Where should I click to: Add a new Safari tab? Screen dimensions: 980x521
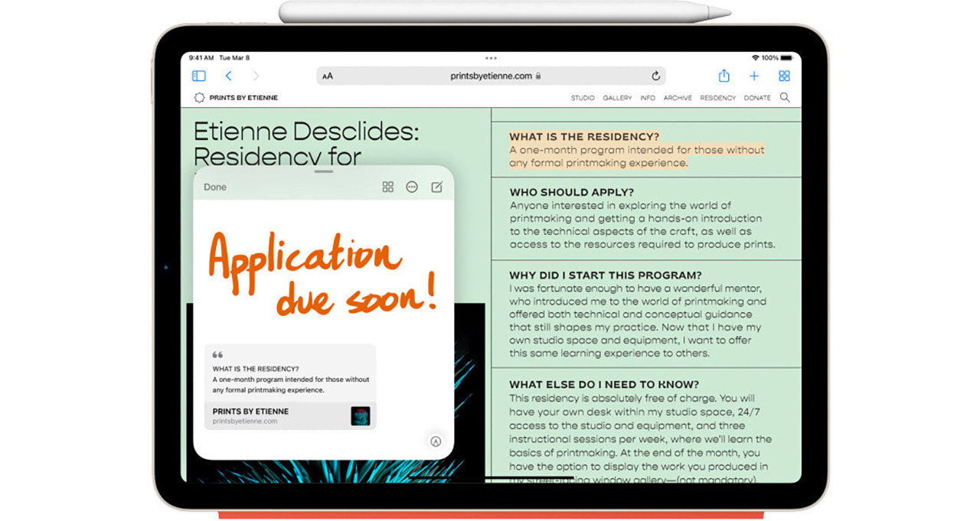click(754, 76)
